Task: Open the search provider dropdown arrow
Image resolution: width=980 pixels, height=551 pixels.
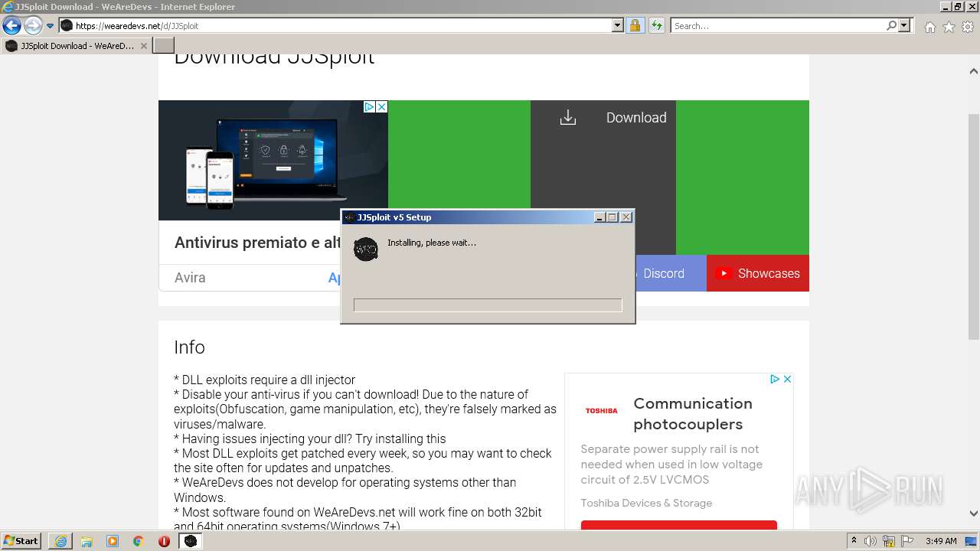Action: tap(904, 26)
